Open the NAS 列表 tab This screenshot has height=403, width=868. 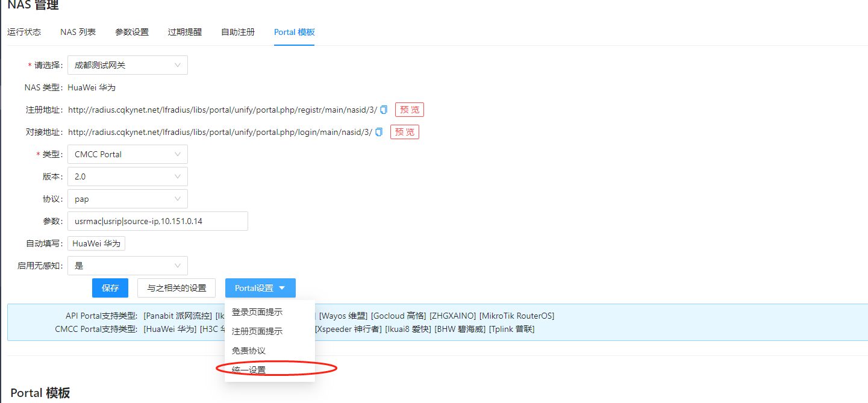[78, 32]
